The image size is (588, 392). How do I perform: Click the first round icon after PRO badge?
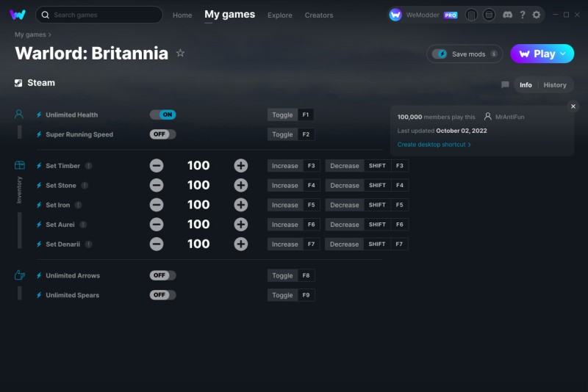click(x=471, y=15)
